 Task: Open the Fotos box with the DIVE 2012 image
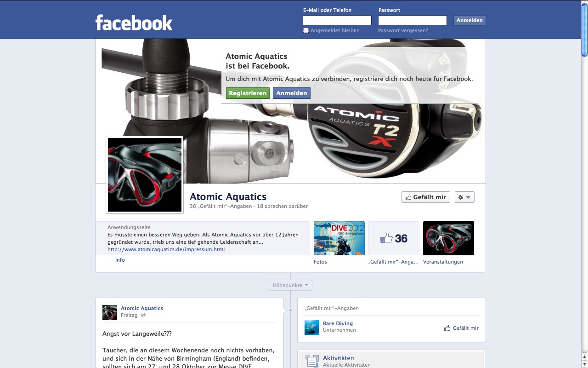339,238
